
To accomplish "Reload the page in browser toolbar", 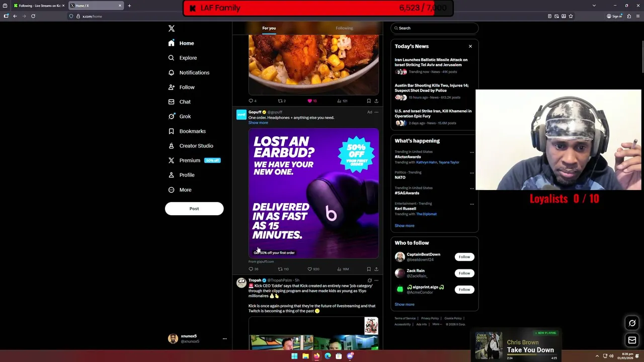I will pos(33,16).
